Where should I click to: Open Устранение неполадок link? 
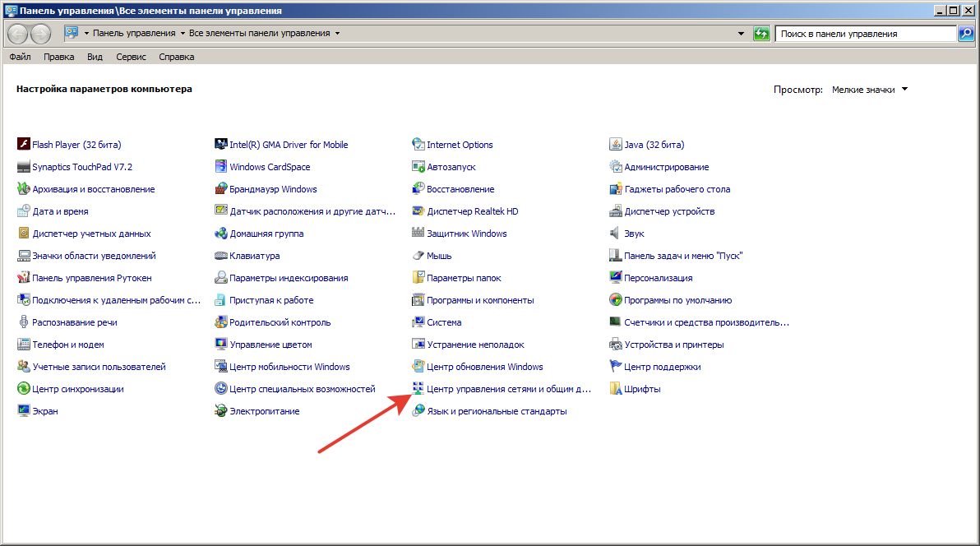[x=476, y=345]
